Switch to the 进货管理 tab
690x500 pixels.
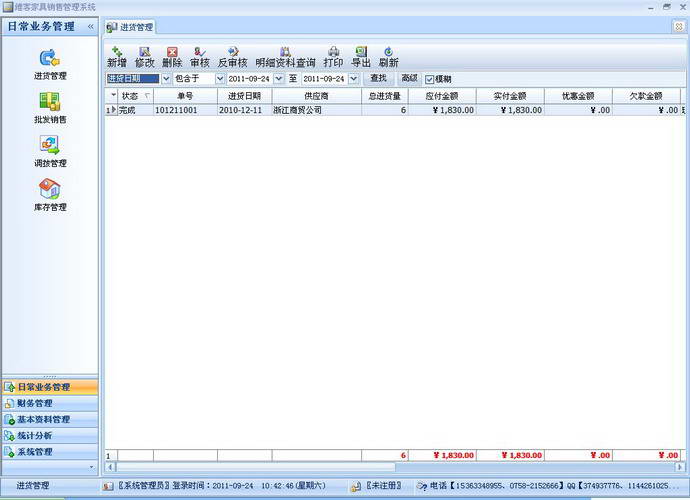coord(131,27)
